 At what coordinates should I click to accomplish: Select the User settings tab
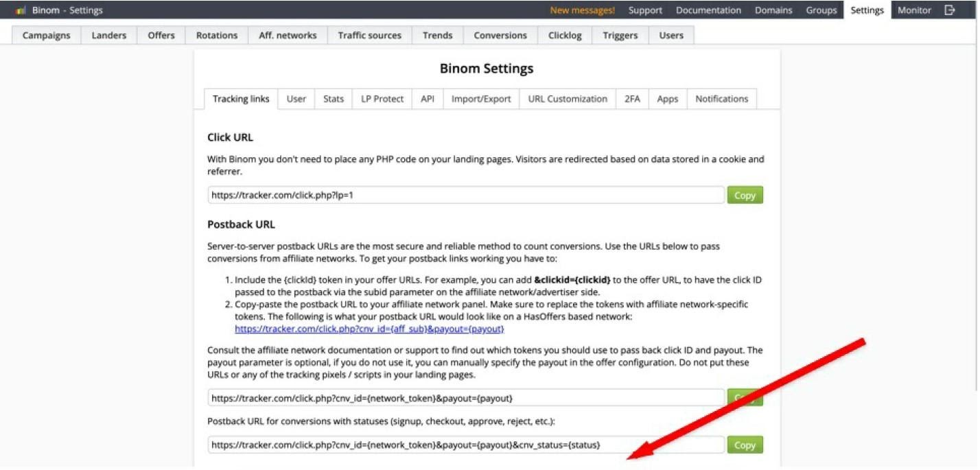(x=296, y=99)
